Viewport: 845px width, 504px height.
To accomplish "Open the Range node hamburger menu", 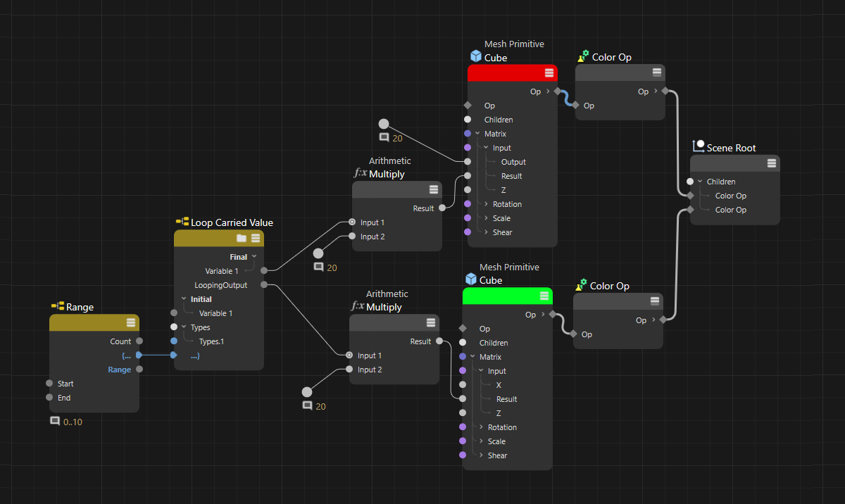I will [131, 322].
